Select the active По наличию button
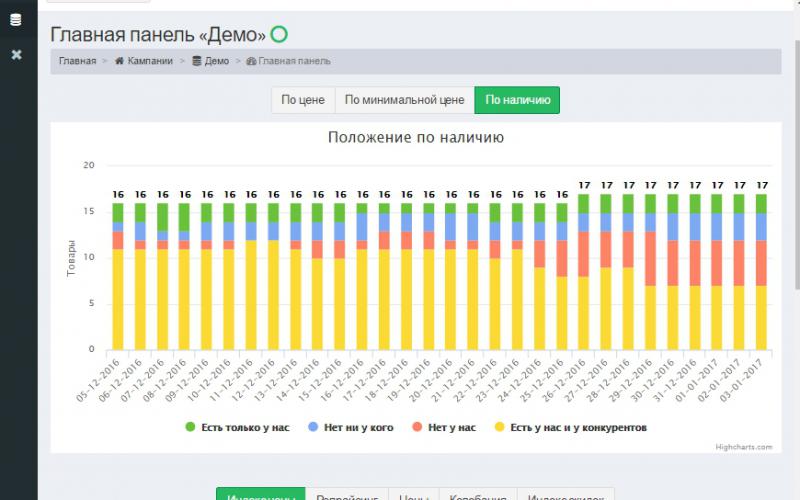The height and width of the screenshot is (500, 800). point(517,100)
